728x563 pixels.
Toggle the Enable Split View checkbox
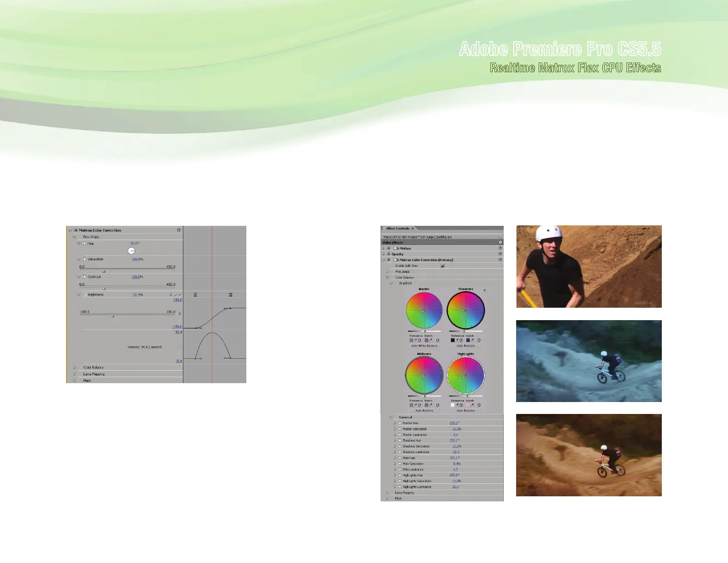pyautogui.click(x=443, y=266)
